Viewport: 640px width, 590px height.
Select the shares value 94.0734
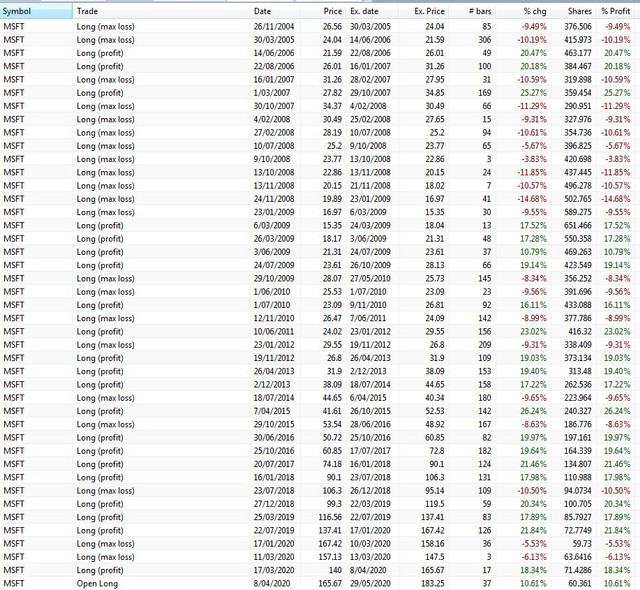pos(578,491)
